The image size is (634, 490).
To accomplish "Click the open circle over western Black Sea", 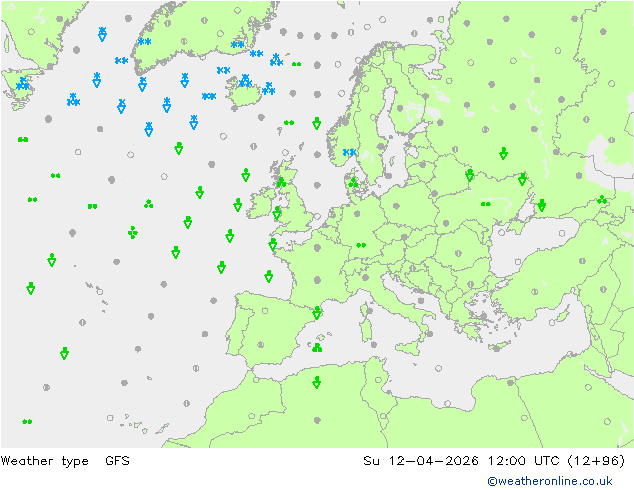I will point(502,232).
